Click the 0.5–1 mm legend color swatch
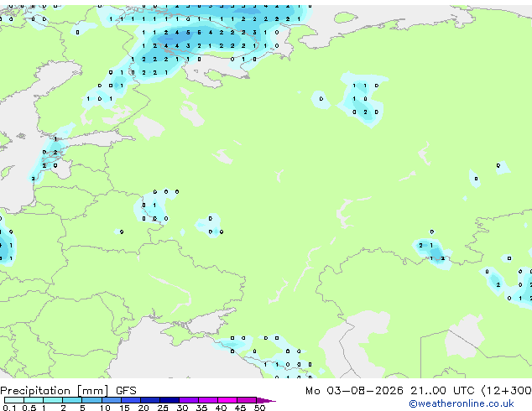The image size is (532, 411). 34,400
